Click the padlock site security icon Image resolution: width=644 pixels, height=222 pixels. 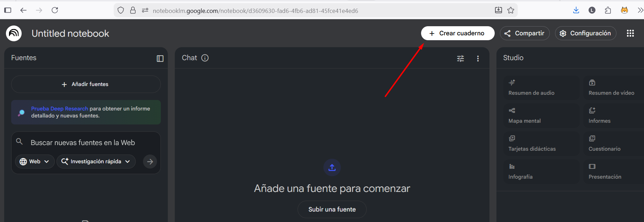pyautogui.click(x=133, y=10)
